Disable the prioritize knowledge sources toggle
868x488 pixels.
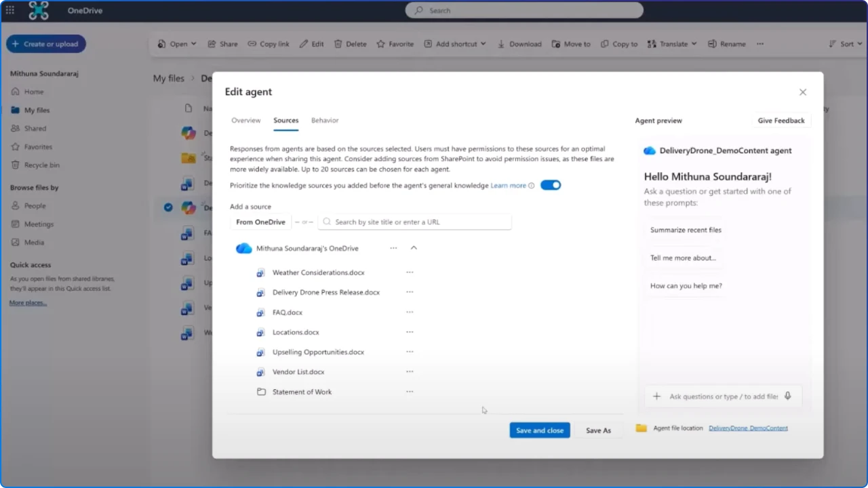551,185
